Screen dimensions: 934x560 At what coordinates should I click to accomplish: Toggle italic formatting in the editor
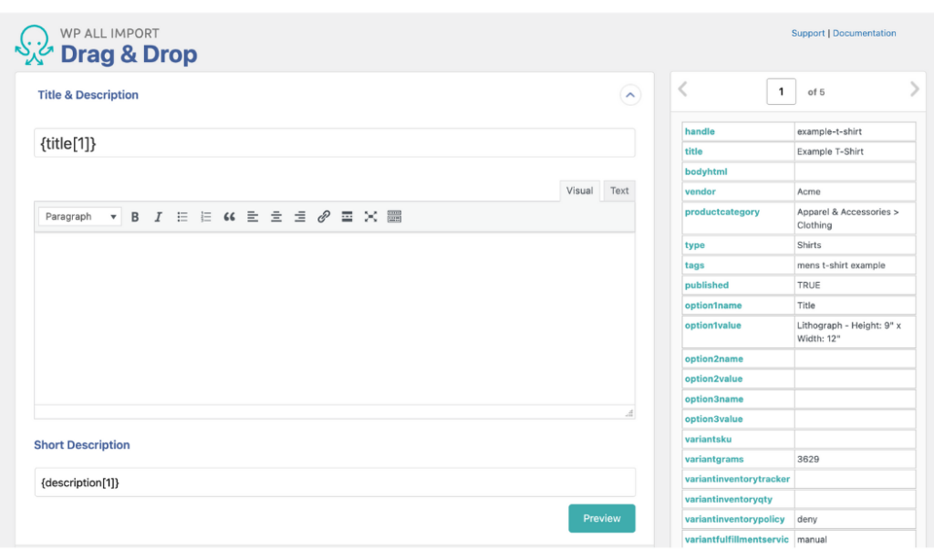click(158, 216)
